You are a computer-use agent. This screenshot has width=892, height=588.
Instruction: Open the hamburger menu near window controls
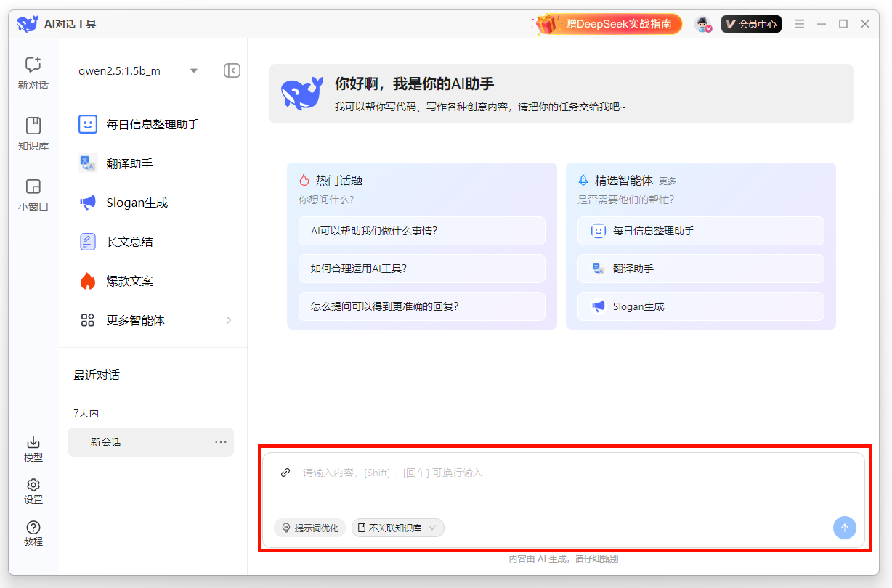pos(799,23)
